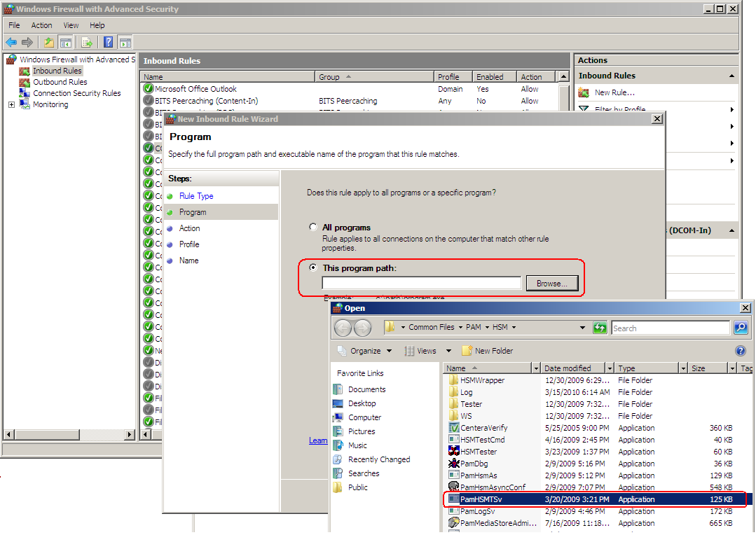Select the This program path radio button

[313, 268]
